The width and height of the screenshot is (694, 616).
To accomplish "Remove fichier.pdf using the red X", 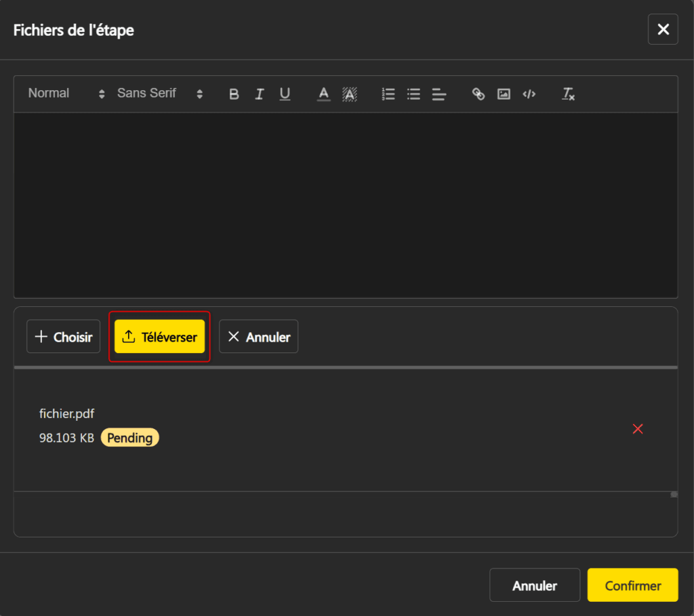I will pos(637,428).
